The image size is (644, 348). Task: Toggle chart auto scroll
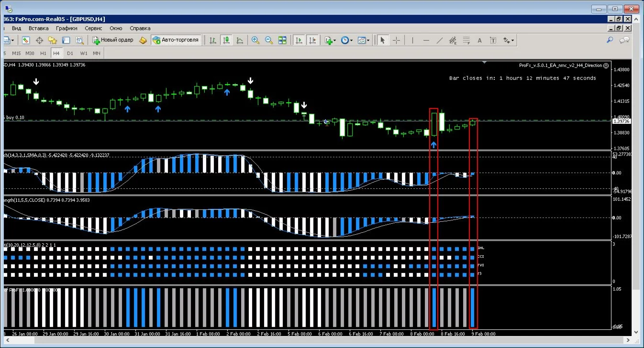point(299,41)
